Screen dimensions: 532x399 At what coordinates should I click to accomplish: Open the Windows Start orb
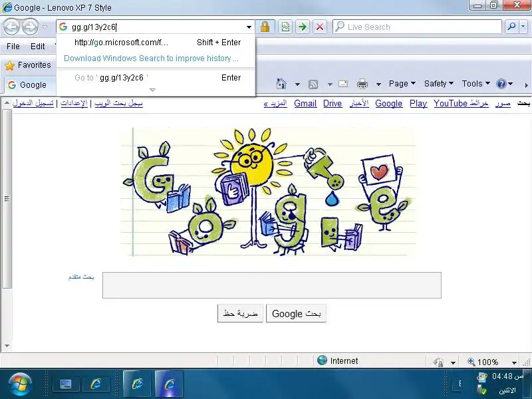point(20,384)
